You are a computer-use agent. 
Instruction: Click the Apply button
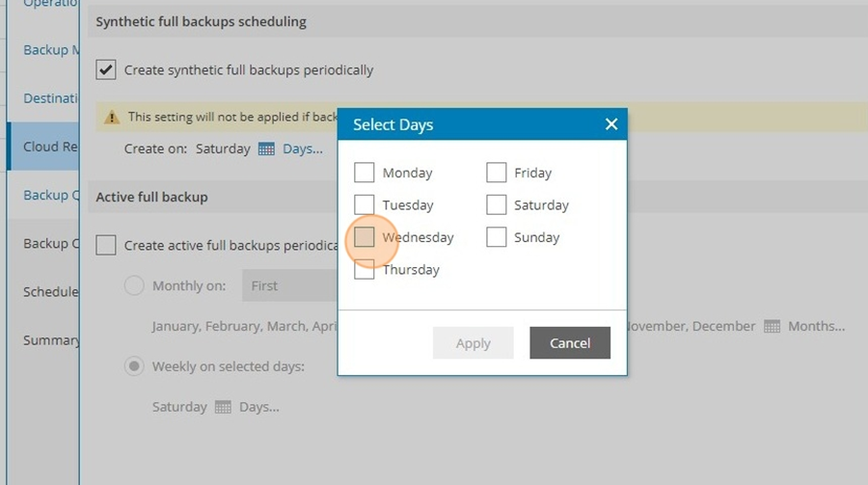click(x=473, y=342)
